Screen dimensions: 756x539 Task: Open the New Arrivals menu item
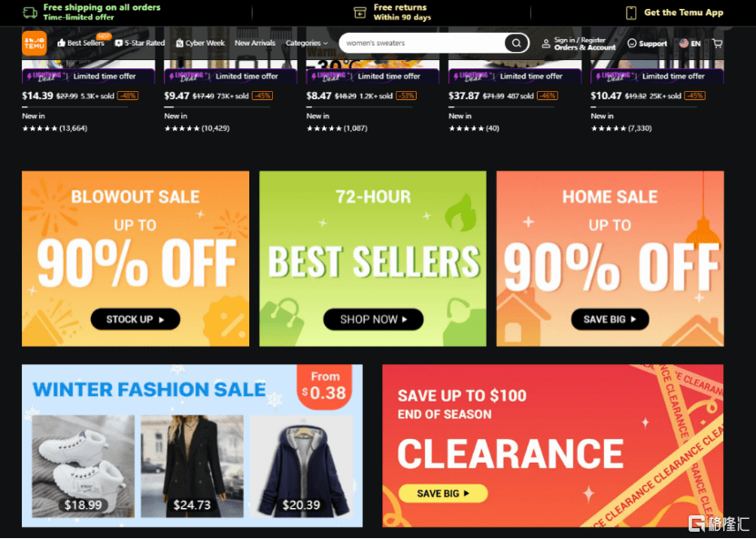point(255,43)
